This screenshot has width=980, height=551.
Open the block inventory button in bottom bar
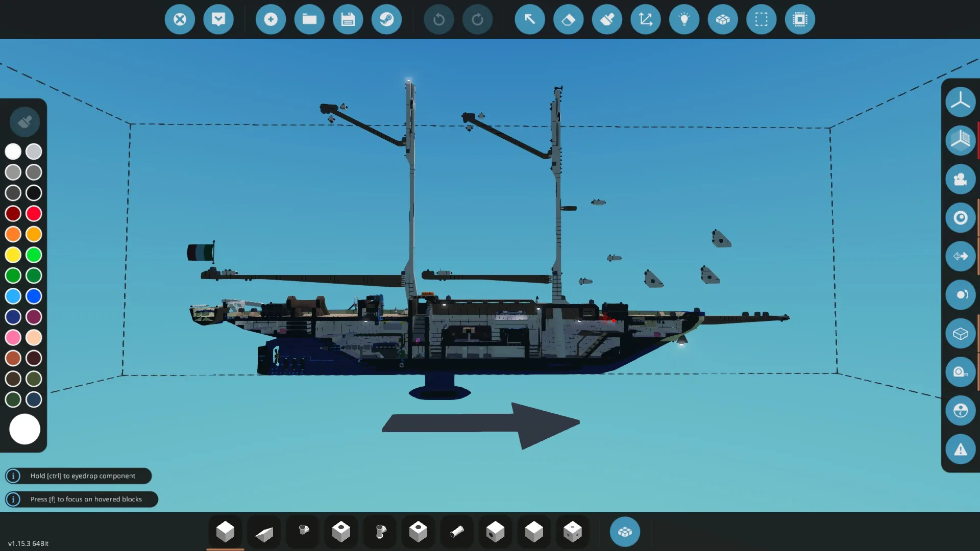click(x=625, y=532)
